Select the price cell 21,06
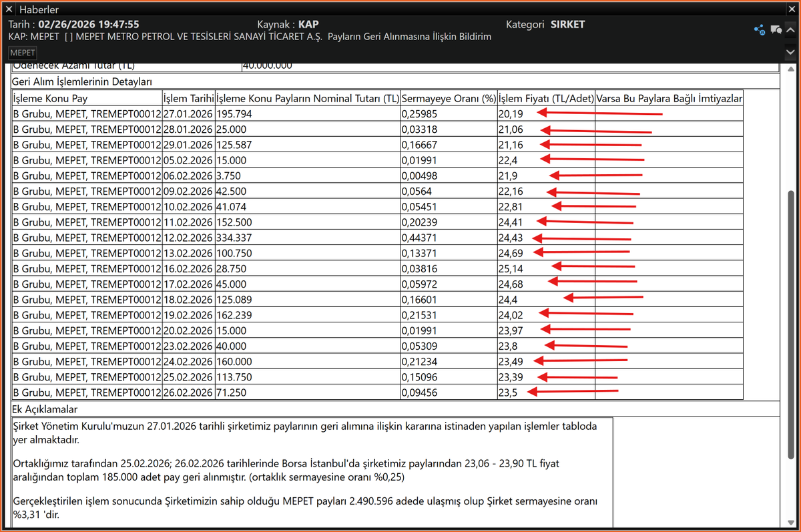801x532 pixels. pos(546,129)
